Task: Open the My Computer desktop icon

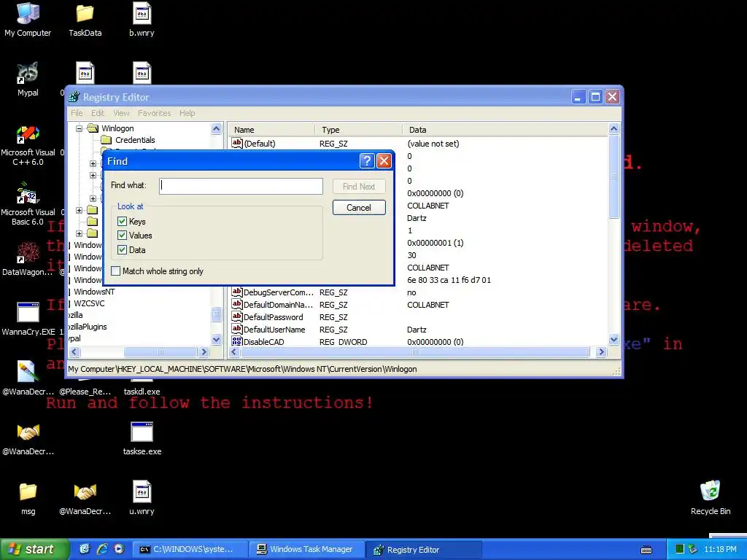Action: pyautogui.click(x=28, y=20)
